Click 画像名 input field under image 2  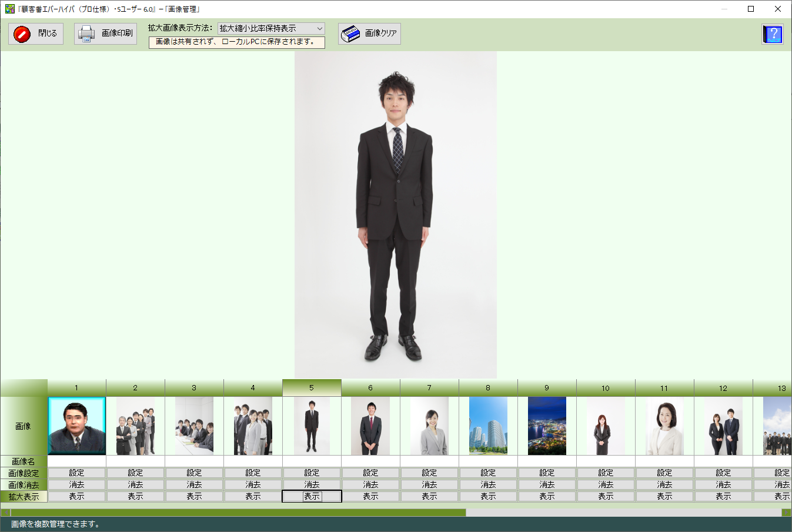click(135, 461)
